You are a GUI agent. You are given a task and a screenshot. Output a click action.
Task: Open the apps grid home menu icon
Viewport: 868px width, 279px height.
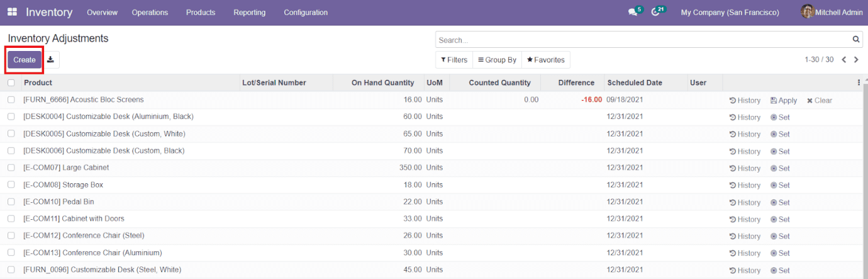tap(12, 13)
